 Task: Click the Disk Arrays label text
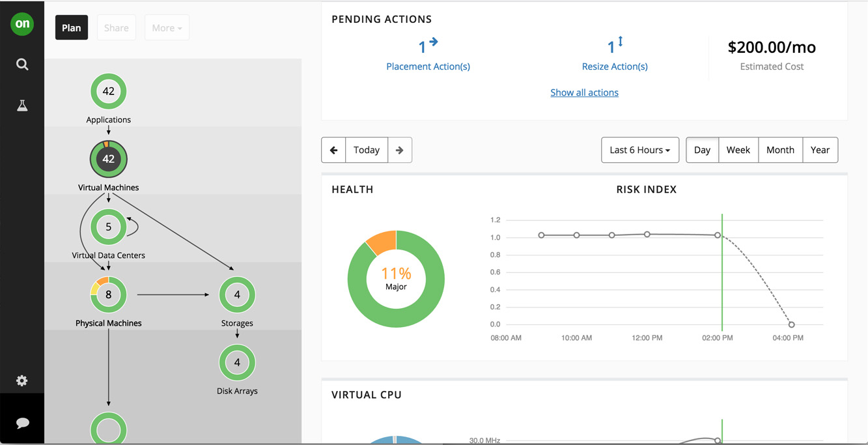pos(237,391)
